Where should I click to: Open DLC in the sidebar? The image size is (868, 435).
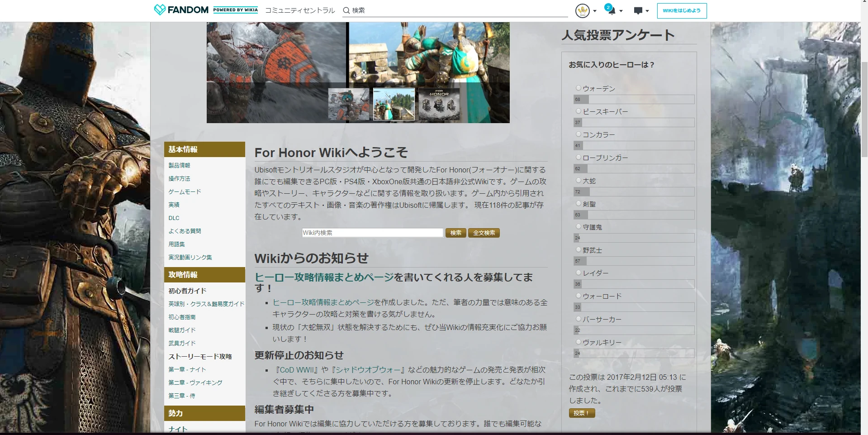tap(174, 218)
